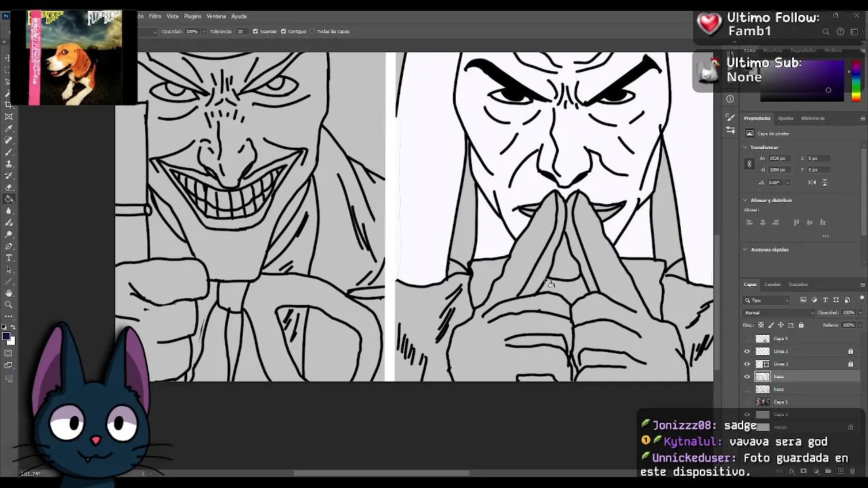Collapse the Acciones rápidas section
Viewport: 868px width, 488px height.
[745, 249]
